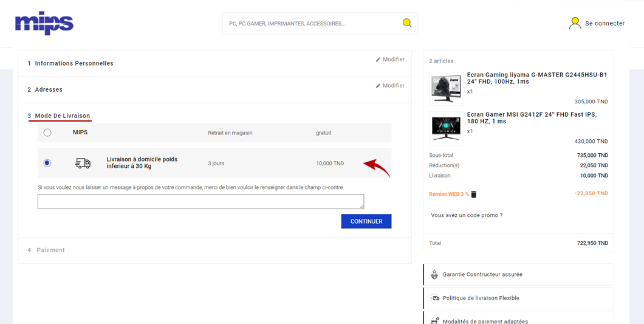Viewport: 644px width, 324px height.
Task: Click the CONTINUER button
Action: (x=366, y=221)
